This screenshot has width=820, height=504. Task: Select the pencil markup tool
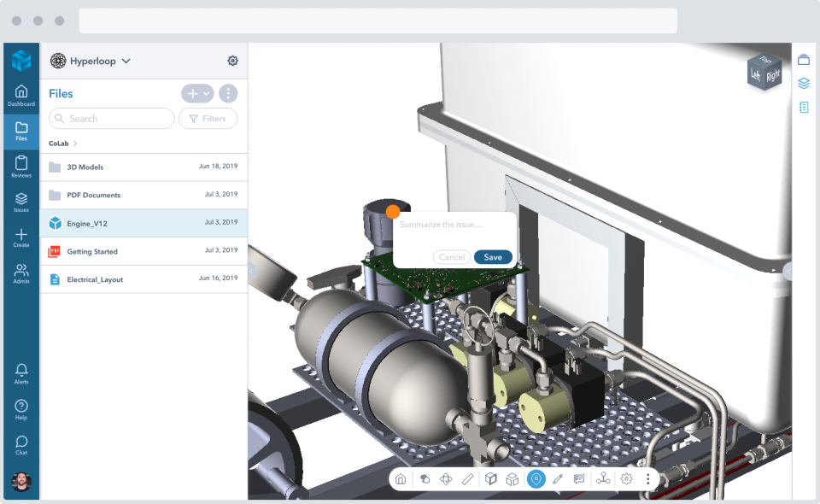558,479
